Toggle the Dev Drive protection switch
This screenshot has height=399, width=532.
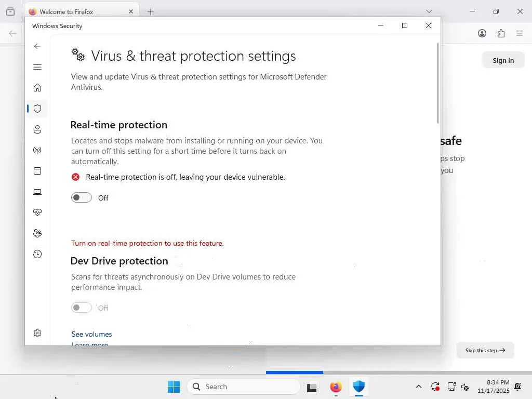pyautogui.click(x=82, y=308)
